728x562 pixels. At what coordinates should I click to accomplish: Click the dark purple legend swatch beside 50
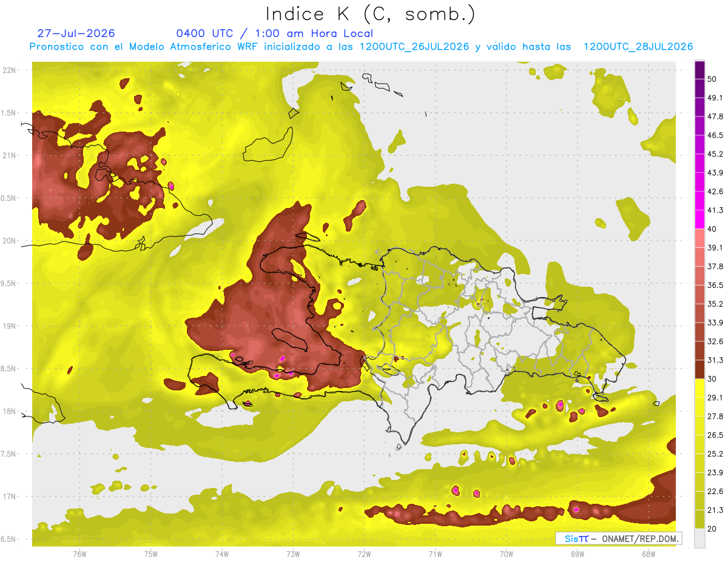tap(699, 70)
